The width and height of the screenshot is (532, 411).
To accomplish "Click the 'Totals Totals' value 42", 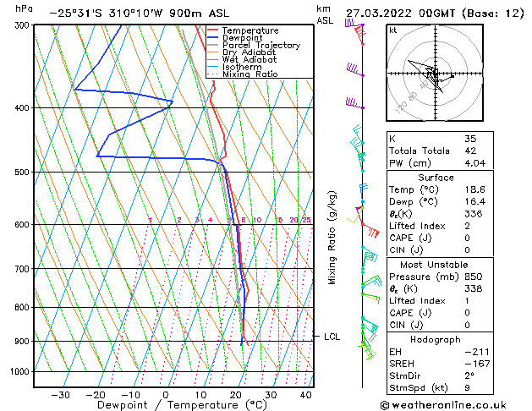I will coord(470,151).
